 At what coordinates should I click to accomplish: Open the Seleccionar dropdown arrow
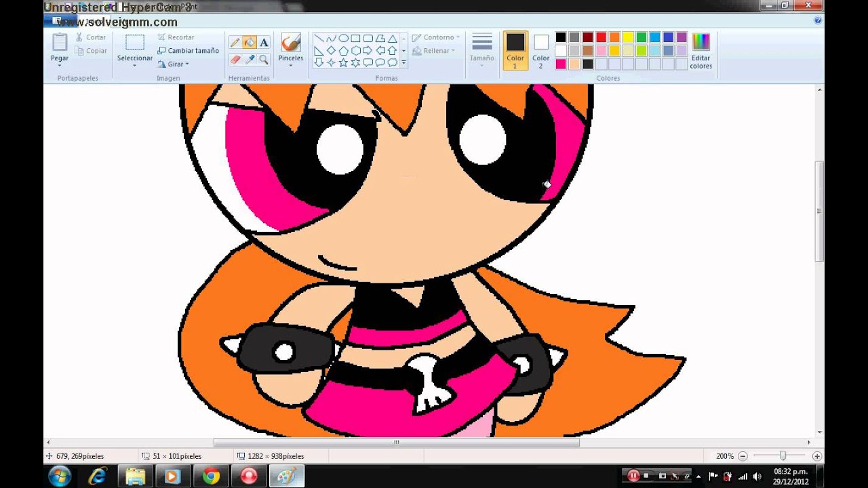tap(135, 65)
